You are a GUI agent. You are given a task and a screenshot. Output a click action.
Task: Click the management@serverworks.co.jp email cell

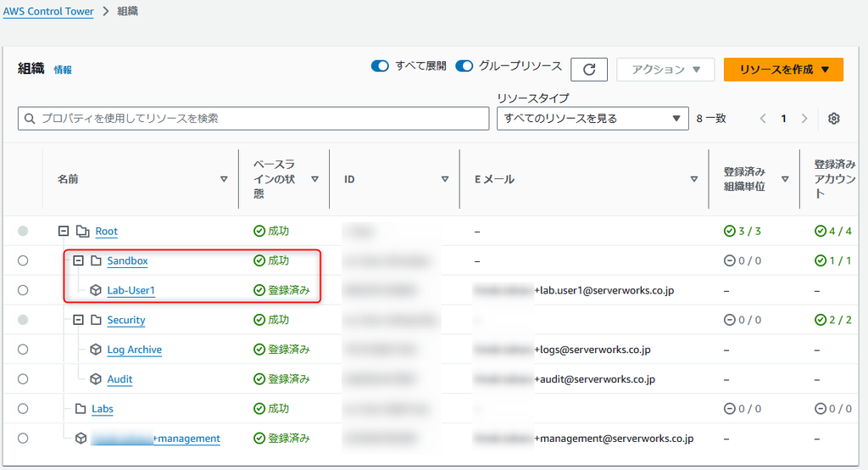[584, 439]
